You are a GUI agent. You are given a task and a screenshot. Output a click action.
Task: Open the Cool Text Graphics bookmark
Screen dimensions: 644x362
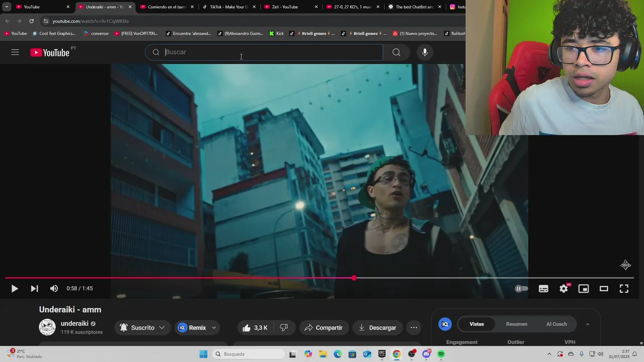click(x=54, y=34)
